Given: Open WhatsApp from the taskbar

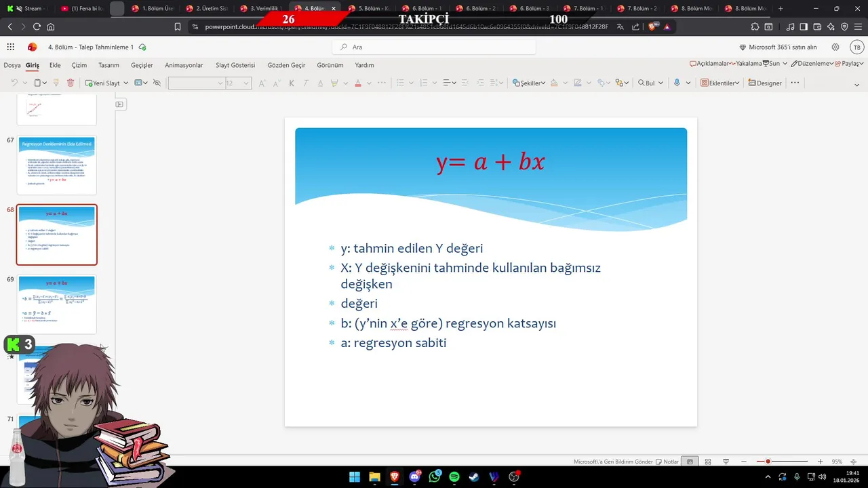Looking at the screenshot, I should pos(435,477).
